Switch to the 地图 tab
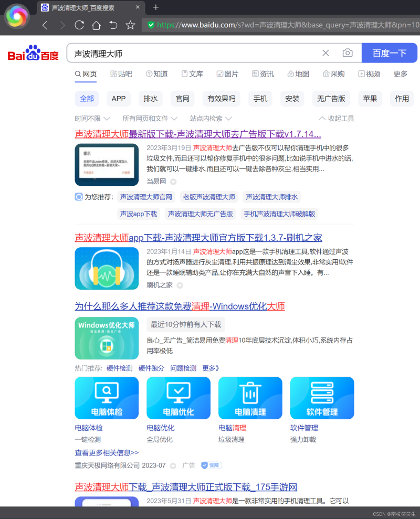 pyautogui.click(x=298, y=74)
